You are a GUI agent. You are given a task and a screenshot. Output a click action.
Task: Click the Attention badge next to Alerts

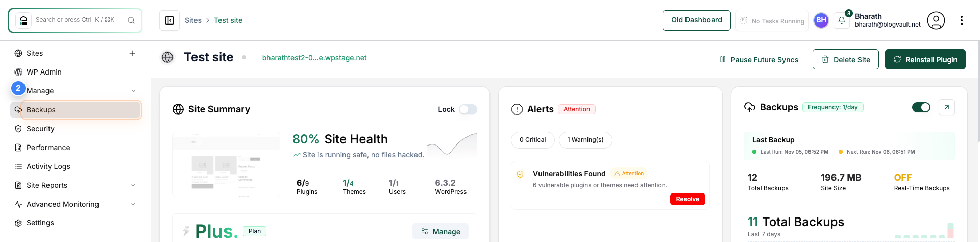point(577,109)
